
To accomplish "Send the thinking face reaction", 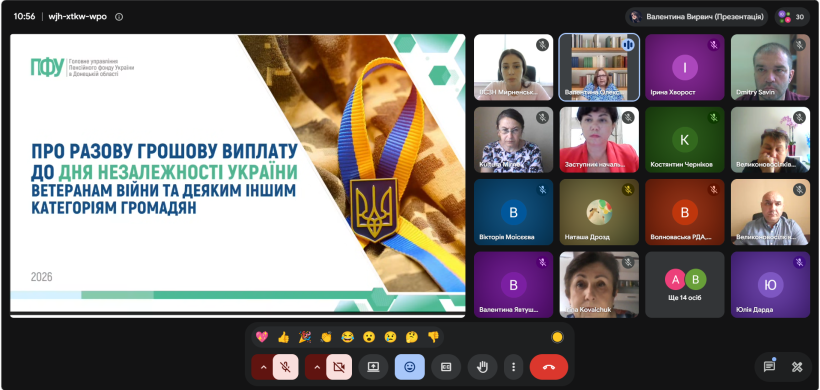I will pos(412,337).
